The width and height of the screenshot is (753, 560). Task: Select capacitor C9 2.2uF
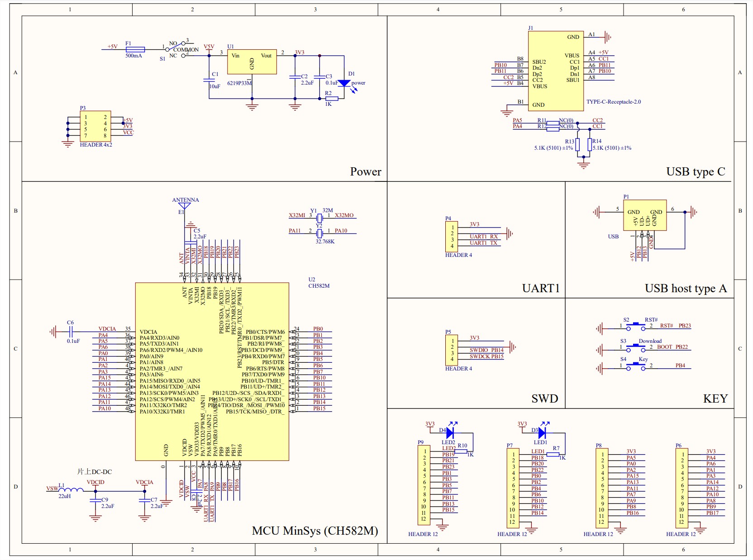click(95, 500)
